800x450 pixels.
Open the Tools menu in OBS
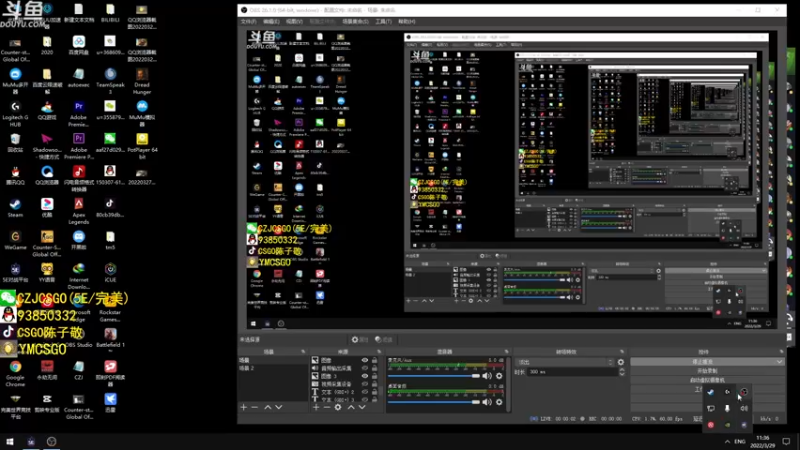coord(382,20)
